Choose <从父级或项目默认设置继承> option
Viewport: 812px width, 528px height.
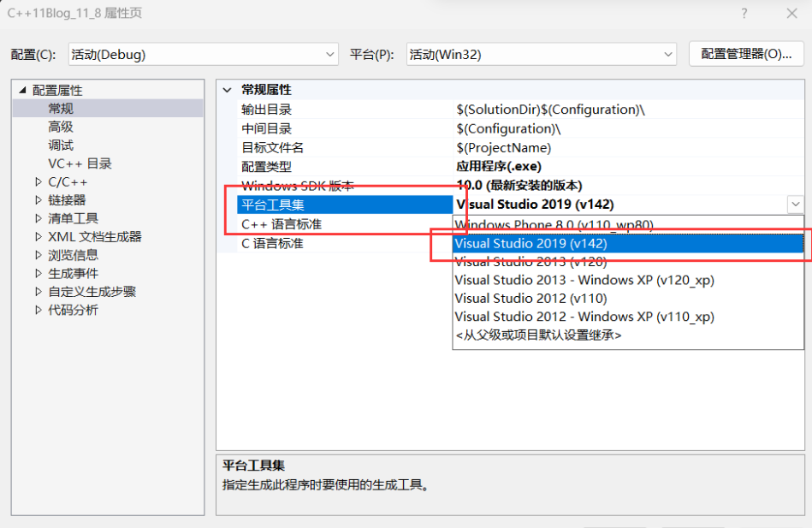coord(628,335)
